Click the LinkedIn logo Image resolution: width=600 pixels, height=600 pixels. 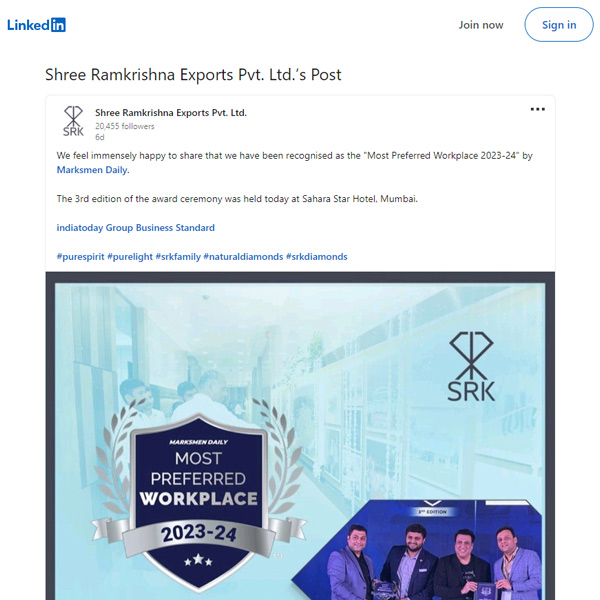click(36, 25)
